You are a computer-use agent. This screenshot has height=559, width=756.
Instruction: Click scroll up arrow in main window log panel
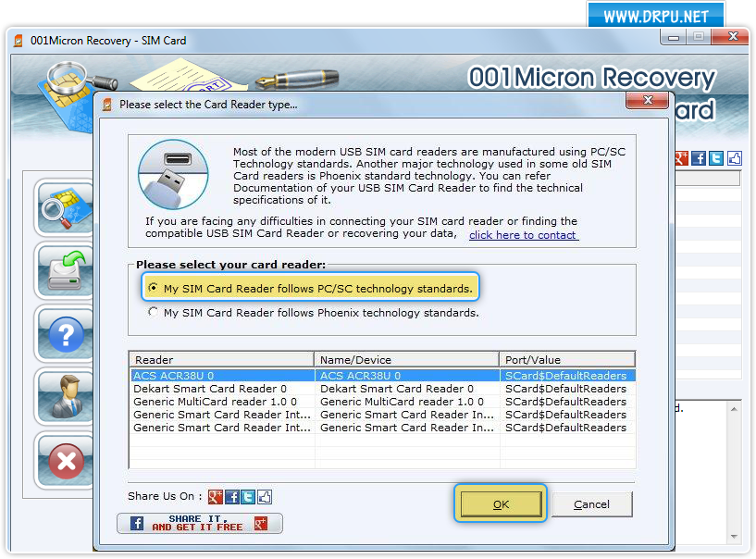[x=734, y=409]
